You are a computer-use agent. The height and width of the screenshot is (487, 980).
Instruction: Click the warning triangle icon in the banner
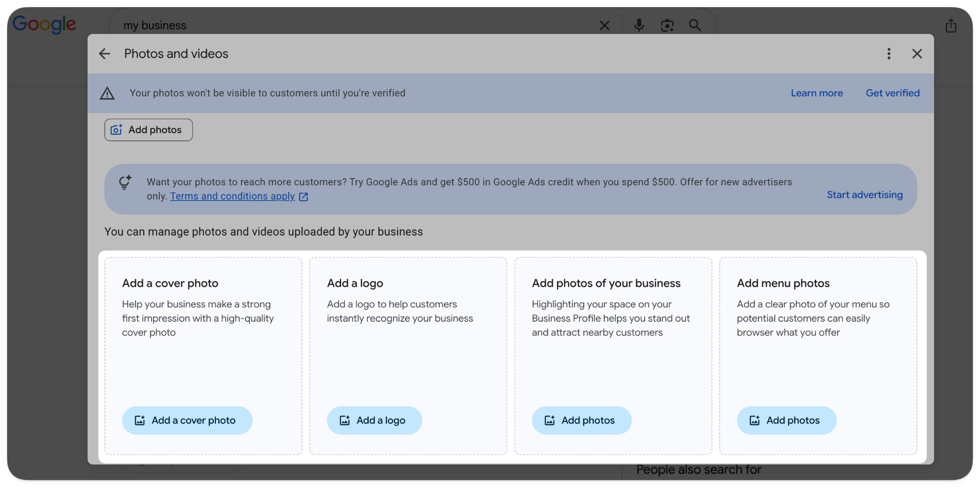(x=107, y=93)
